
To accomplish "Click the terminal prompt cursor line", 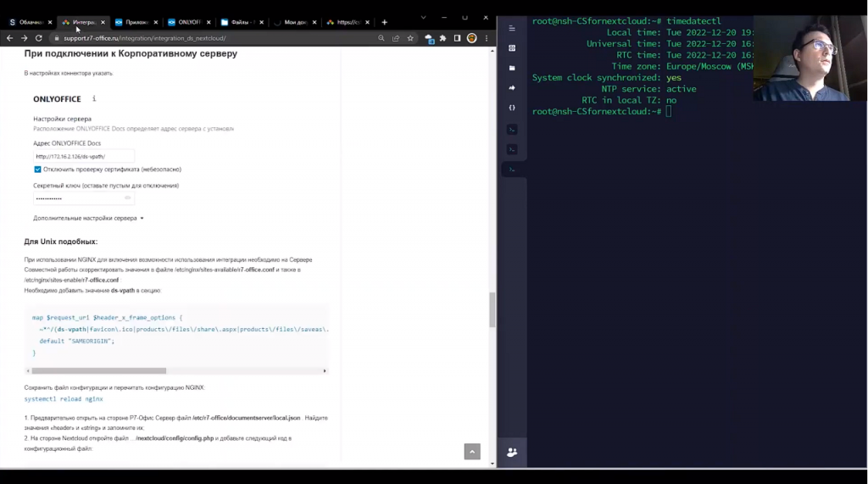I will click(x=602, y=111).
